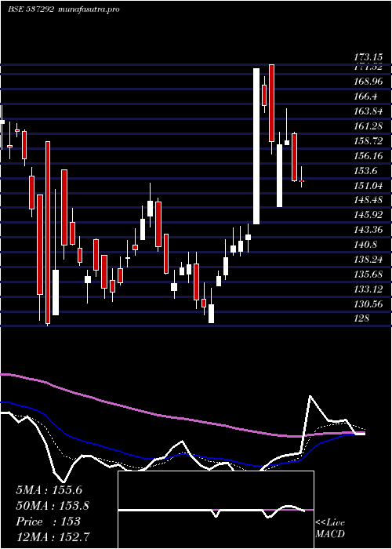Viewport: 392px width, 549px height.
Task: Click price label '135.68'
Action: coord(368,274)
